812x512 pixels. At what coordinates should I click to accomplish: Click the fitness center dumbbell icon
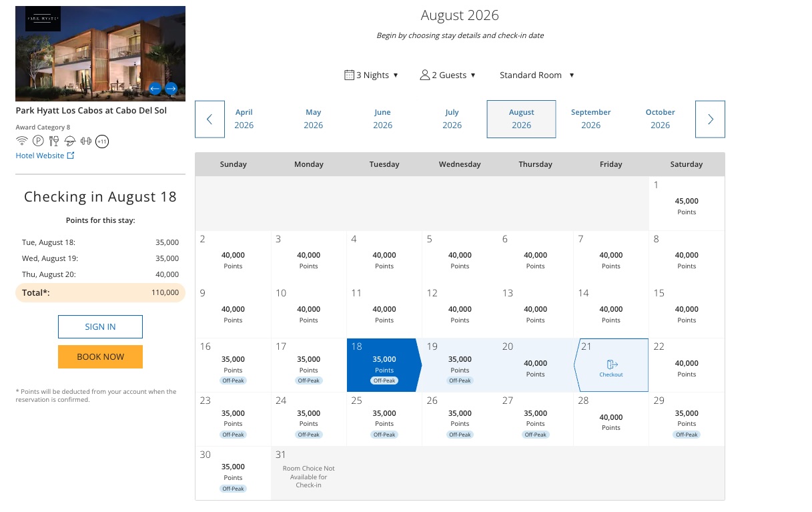[x=85, y=141]
